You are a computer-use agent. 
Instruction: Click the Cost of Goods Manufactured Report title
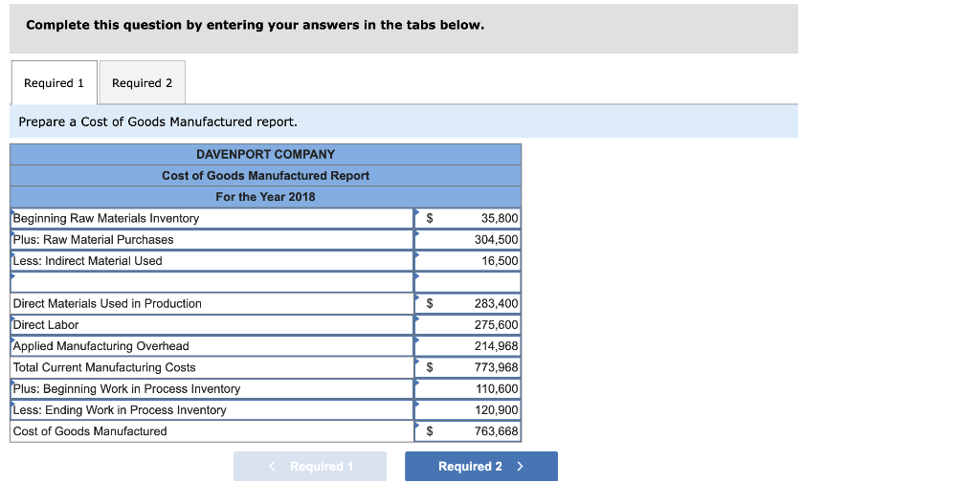click(266, 176)
